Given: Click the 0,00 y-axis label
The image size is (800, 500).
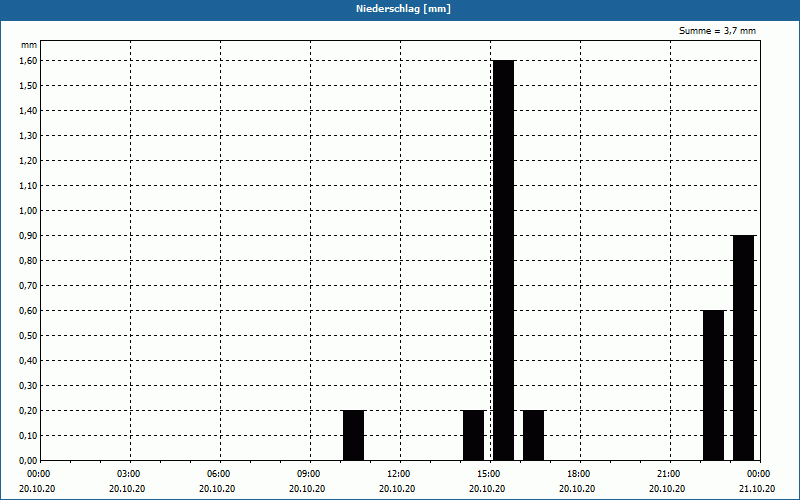Looking at the screenshot, I should pos(28,461).
